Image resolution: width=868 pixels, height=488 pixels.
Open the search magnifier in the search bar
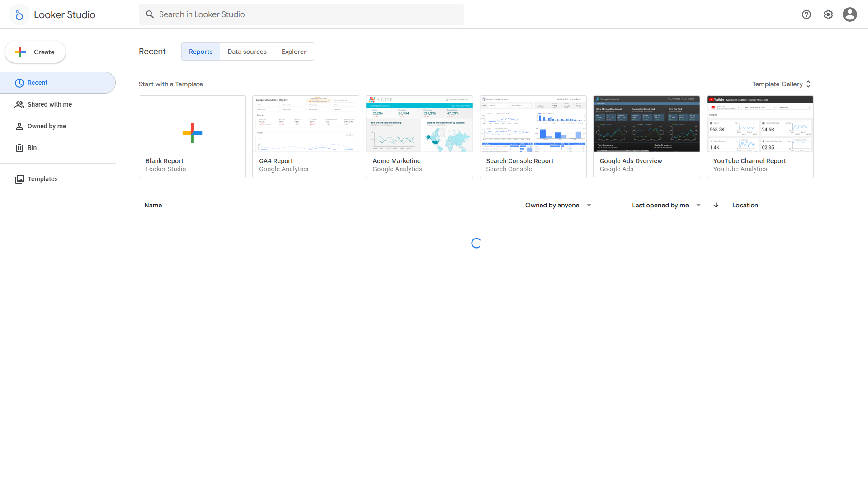click(150, 14)
